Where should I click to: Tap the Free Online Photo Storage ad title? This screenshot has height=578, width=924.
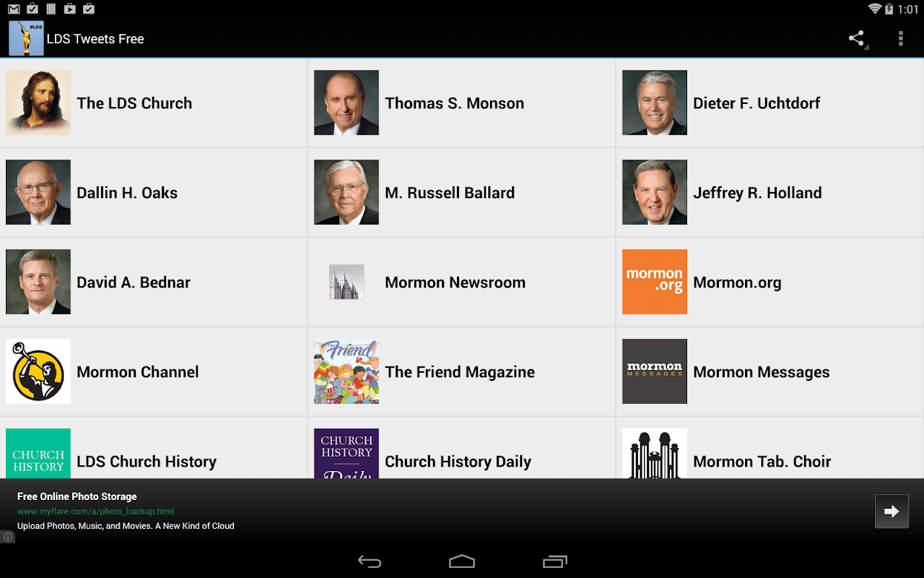[x=77, y=496]
